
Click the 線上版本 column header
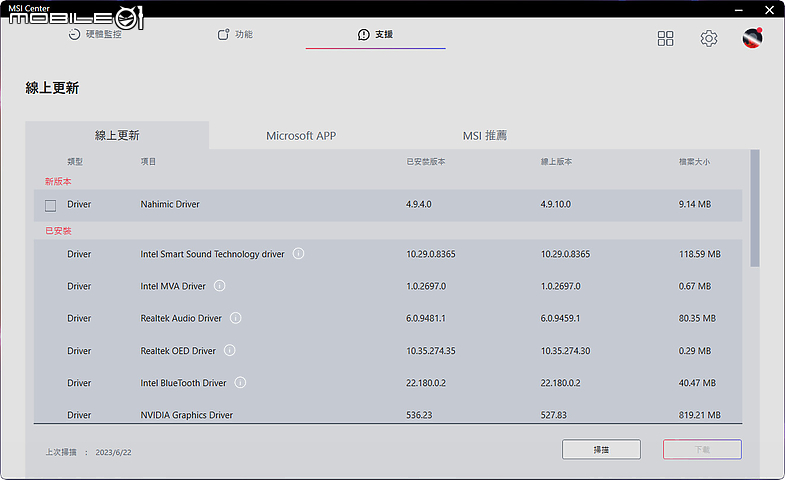pyautogui.click(x=556, y=162)
